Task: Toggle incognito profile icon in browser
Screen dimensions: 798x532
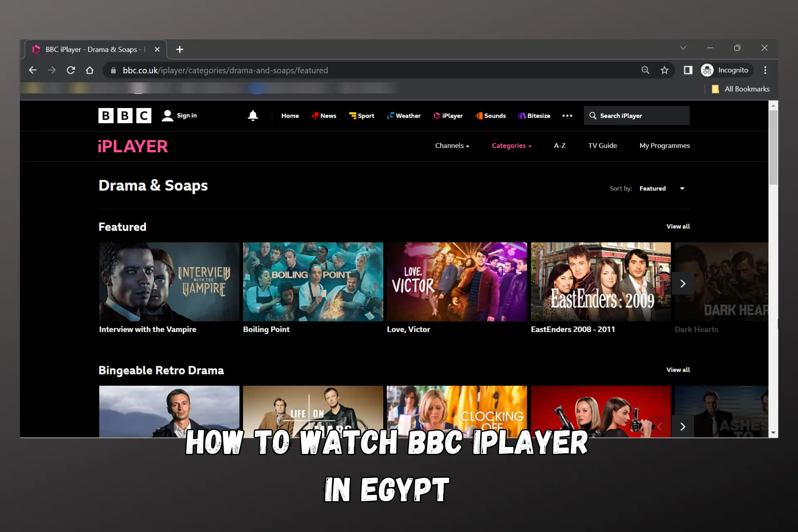Action: point(707,70)
